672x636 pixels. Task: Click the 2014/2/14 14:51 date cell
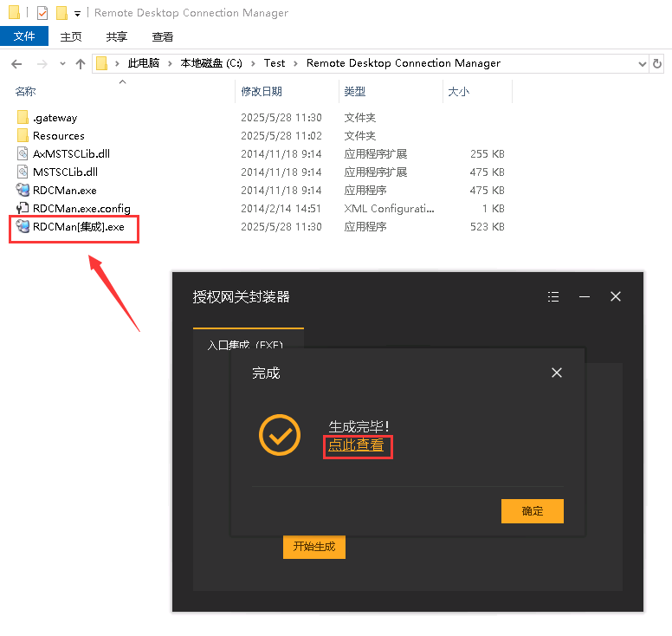tap(281, 209)
